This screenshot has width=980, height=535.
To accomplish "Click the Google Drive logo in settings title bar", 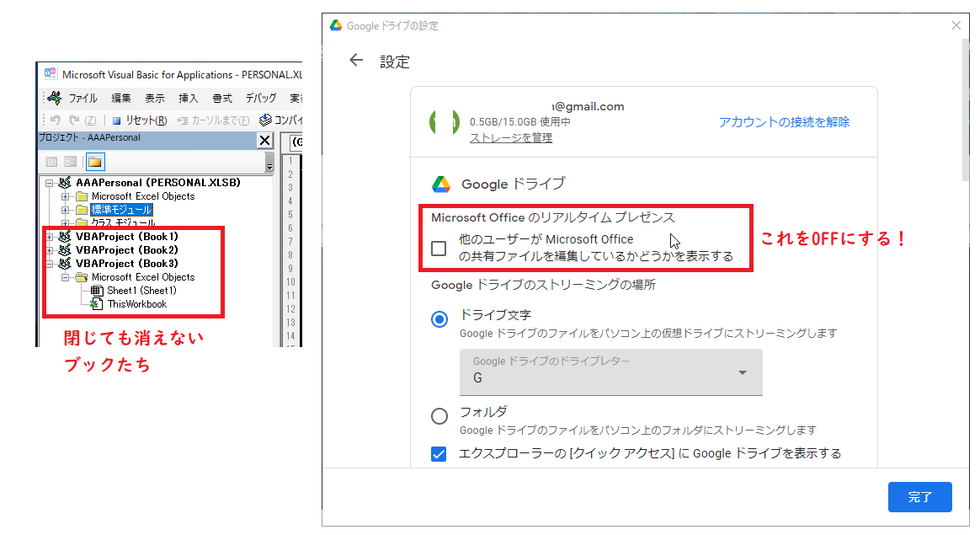I will point(336,25).
